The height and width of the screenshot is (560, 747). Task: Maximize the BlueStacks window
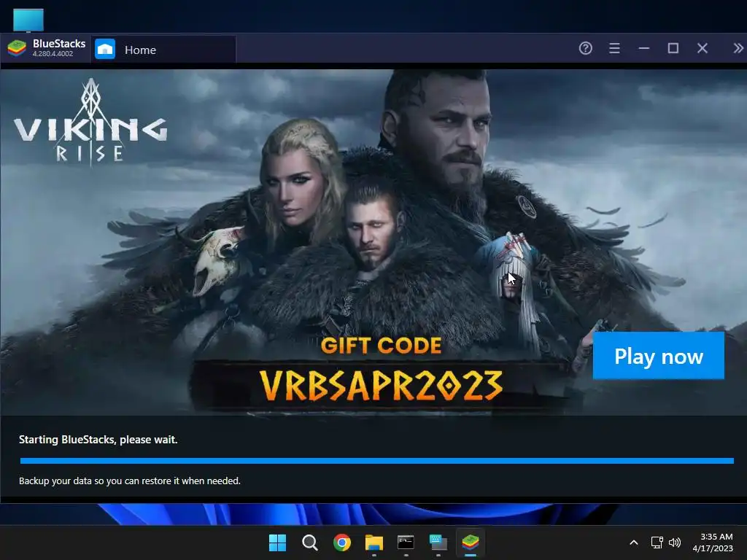[x=673, y=48]
